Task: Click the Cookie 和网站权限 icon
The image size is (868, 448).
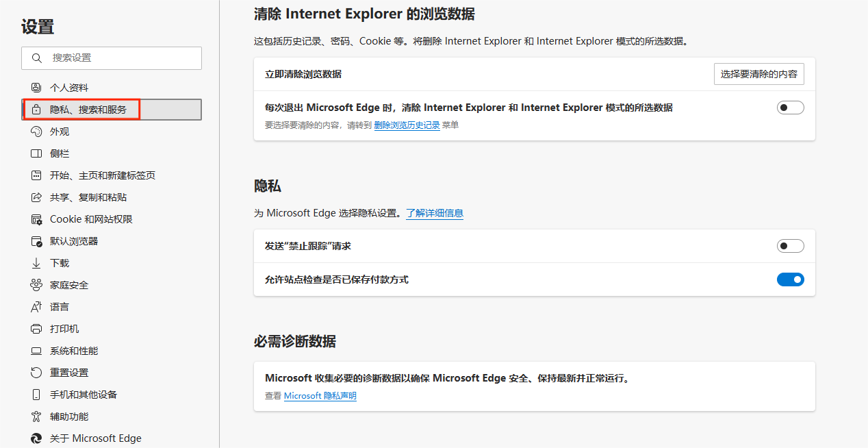Action: (37, 219)
